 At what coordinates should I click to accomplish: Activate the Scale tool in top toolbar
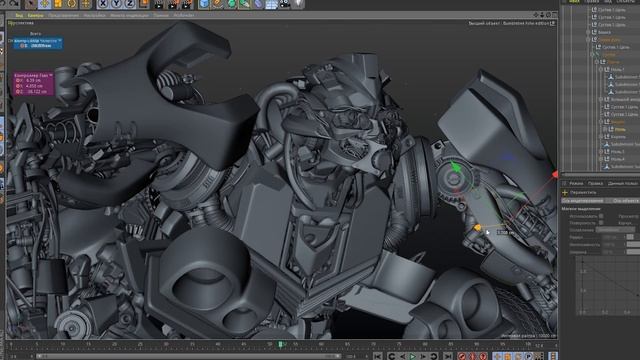58,4
